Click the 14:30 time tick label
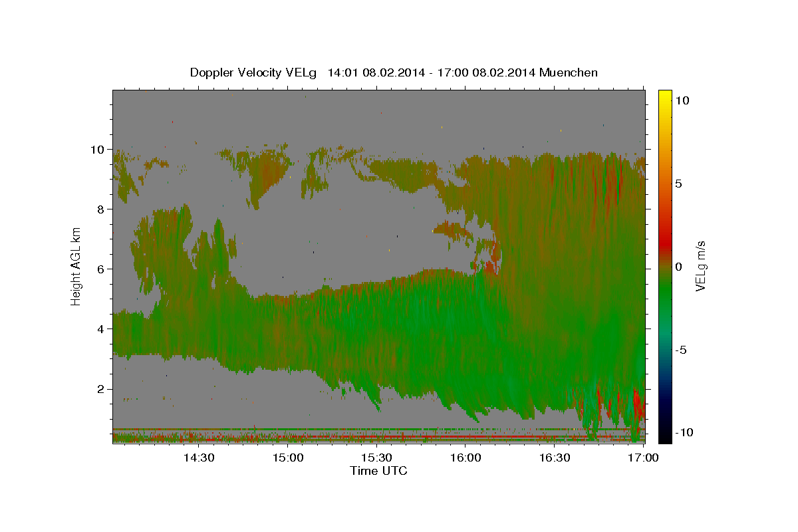This screenshot has width=798, height=532. (199, 458)
